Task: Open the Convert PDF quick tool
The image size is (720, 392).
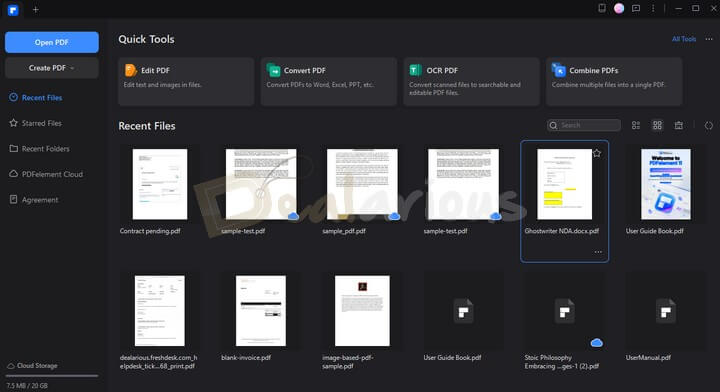Action: [x=328, y=82]
